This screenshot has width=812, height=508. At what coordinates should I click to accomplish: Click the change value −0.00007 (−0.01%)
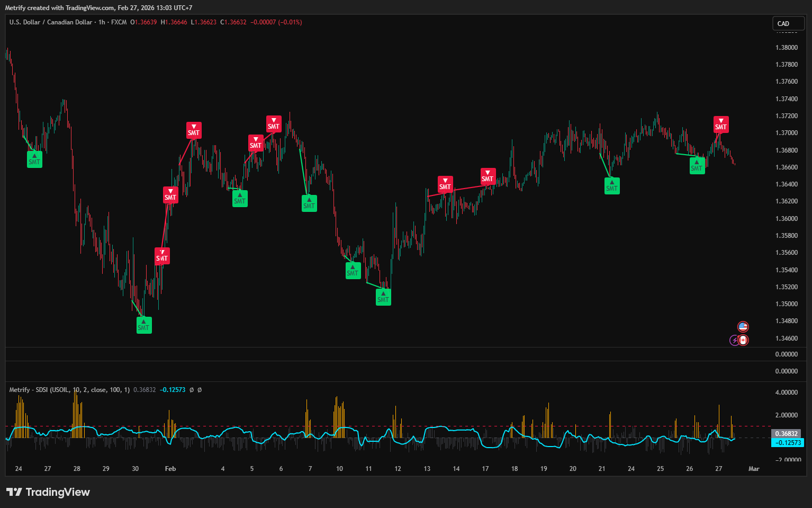pyautogui.click(x=276, y=22)
